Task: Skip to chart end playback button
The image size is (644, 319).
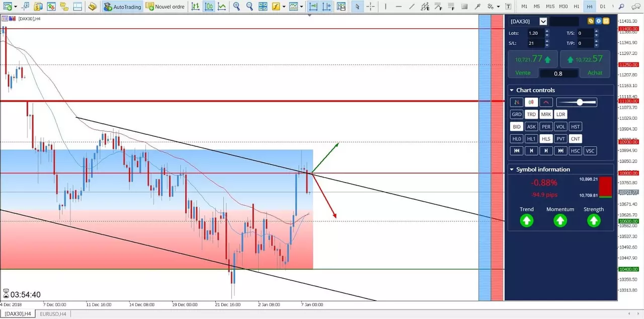Action: (x=561, y=151)
